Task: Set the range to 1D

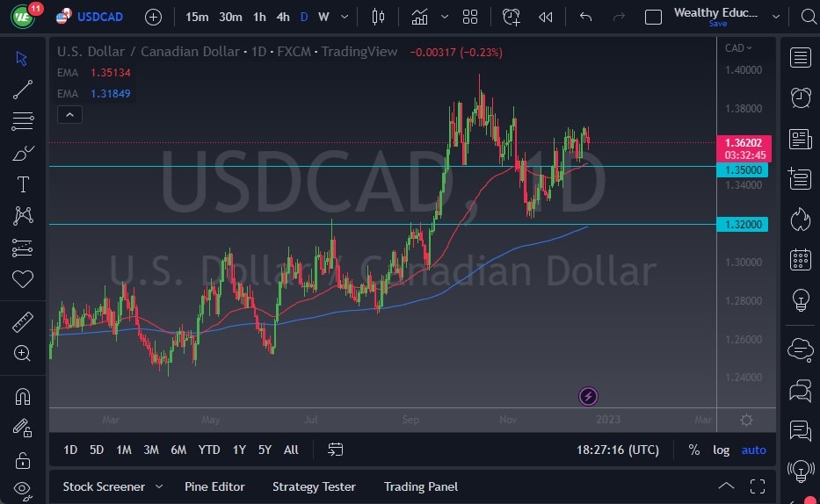Action: [70, 450]
